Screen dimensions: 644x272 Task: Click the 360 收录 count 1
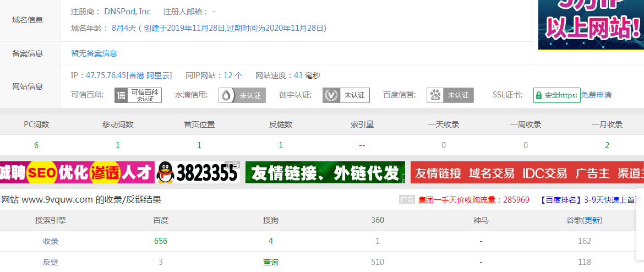pos(378,241)
